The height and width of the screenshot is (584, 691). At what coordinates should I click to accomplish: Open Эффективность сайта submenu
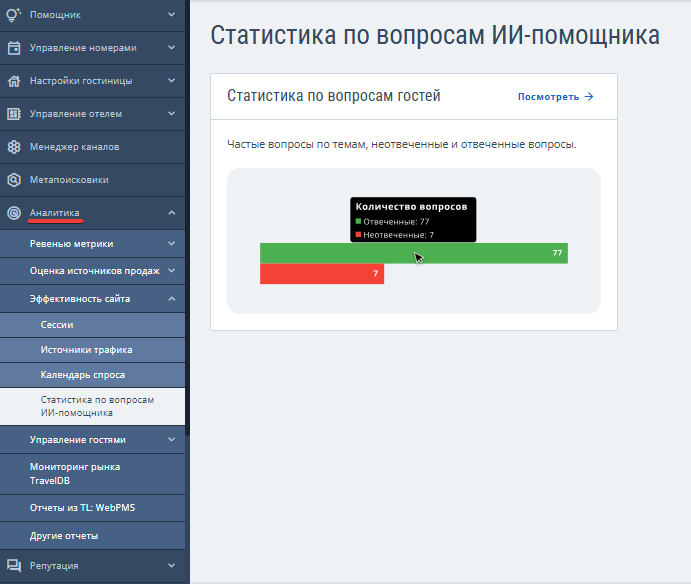tap(93, 299)
